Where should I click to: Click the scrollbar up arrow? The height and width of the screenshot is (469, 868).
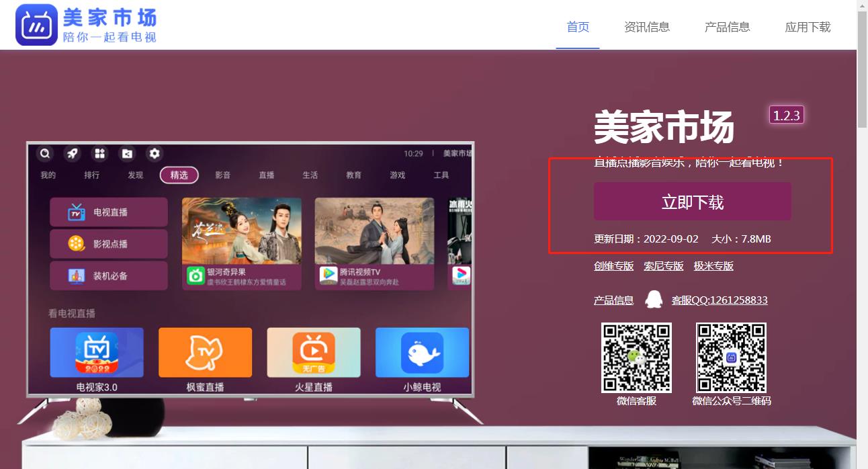click(863, 5)
